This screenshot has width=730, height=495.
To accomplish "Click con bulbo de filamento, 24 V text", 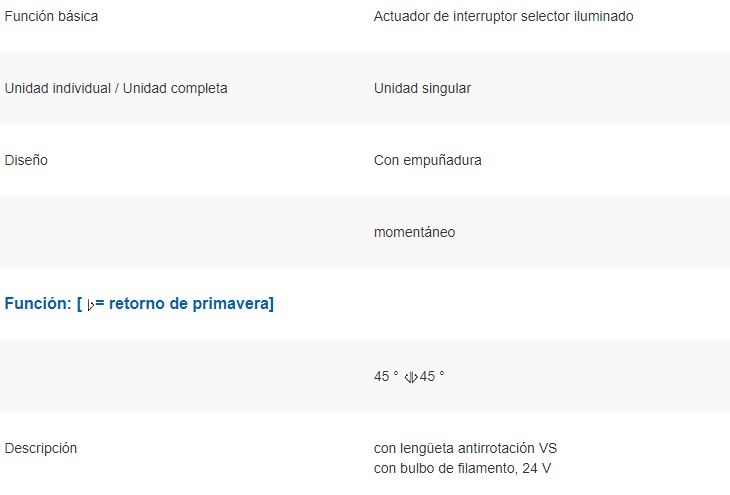I will pyautogui.click(x=462, y=468).
